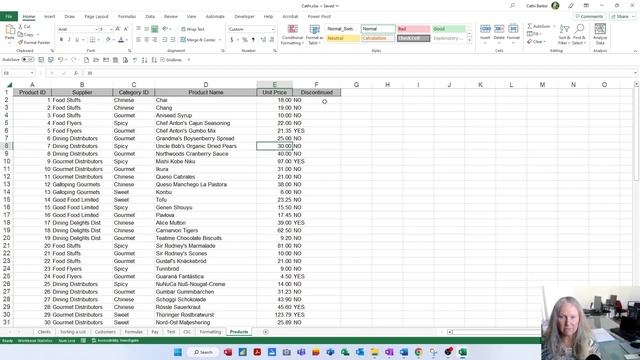Viewport: 640px width, 360px height.
Task: Apply bold formatting
Action: [61, 40]
